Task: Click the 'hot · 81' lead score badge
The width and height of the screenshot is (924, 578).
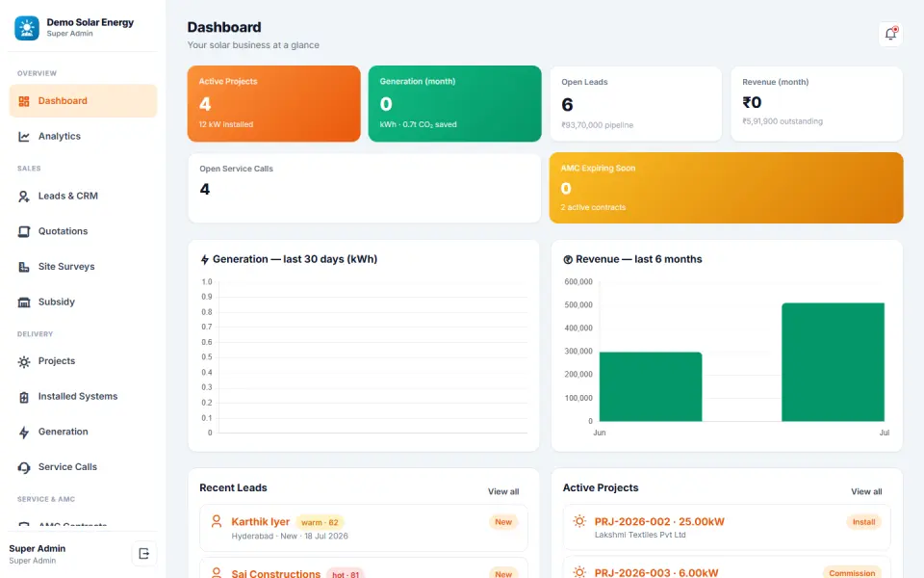Action: coord(346,574)
